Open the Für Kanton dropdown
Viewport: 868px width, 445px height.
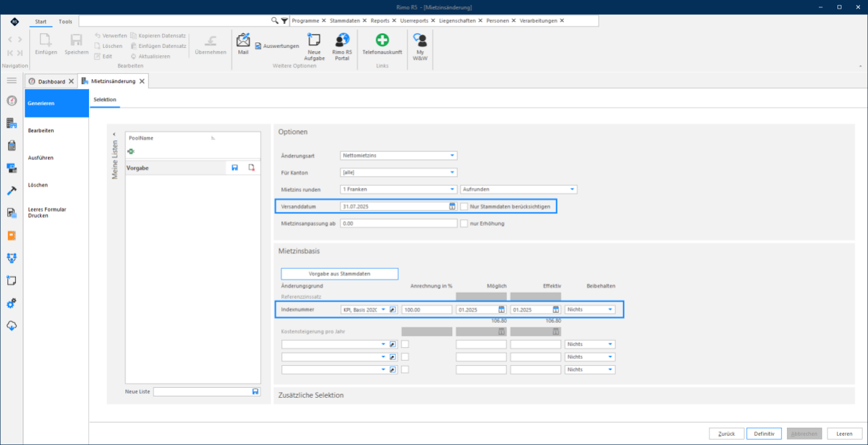452,173
